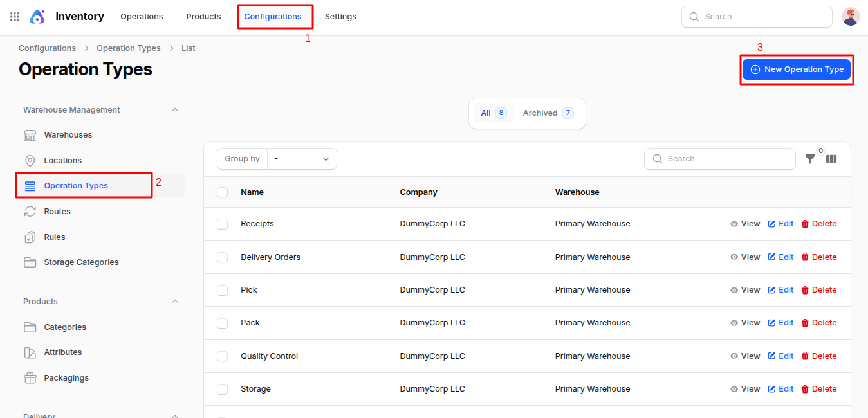The image size is (868, 418).
Task: Open the app launcher grid icon
Action: [x=15, y=17]
